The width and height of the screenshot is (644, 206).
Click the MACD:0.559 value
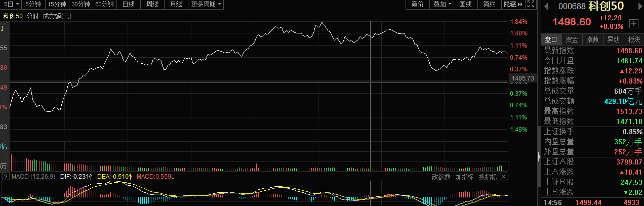click(x=156, y=177)
